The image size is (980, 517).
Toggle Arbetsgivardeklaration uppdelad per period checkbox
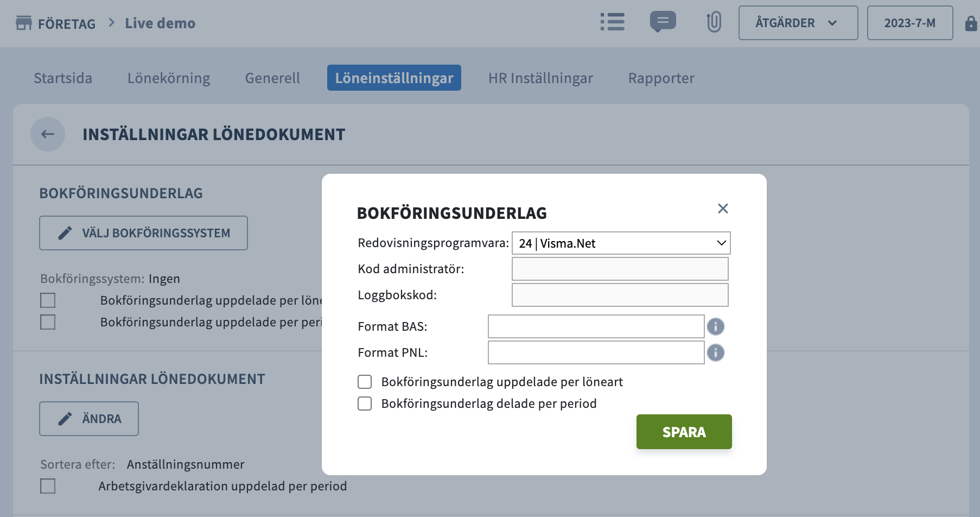click(48, 486)
